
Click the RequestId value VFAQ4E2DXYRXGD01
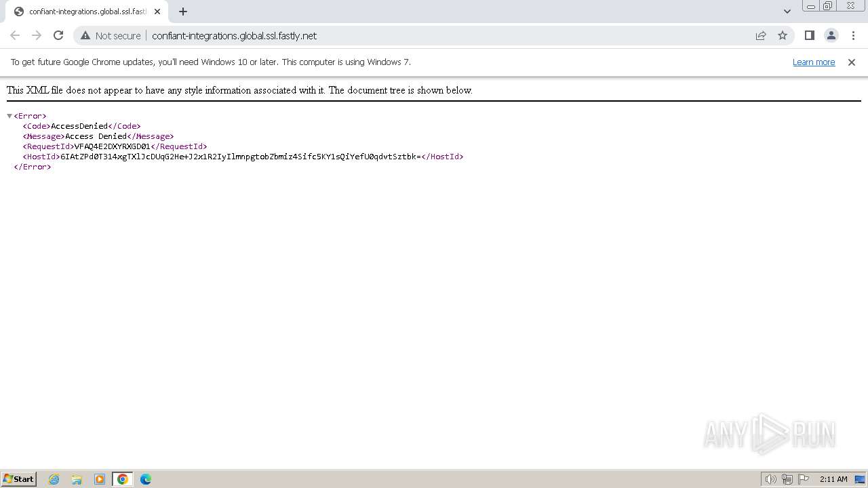pos(113,146)
